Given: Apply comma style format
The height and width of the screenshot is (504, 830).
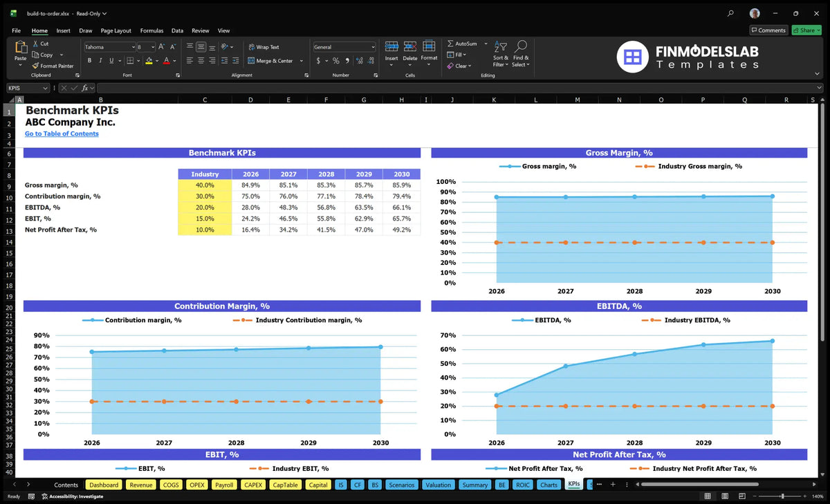Looking at the screenshot, I should [346, 61].
